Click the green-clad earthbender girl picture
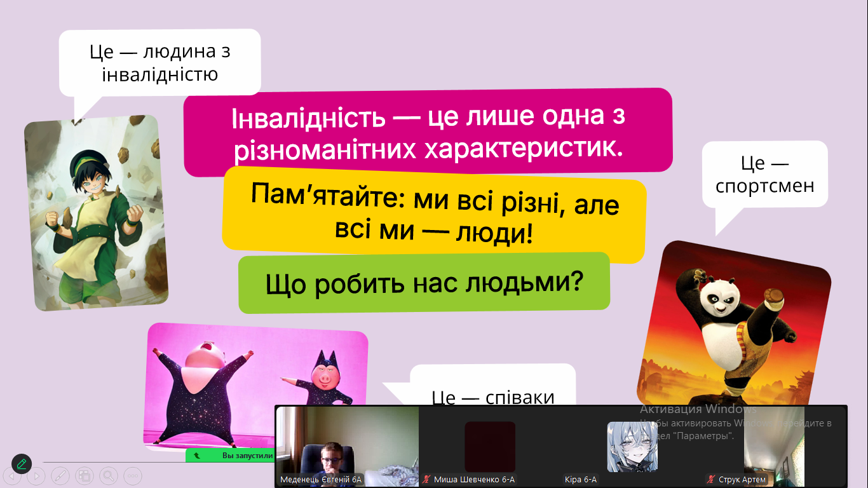The width and height of the screenshot is (868, 488). (96, 213)
